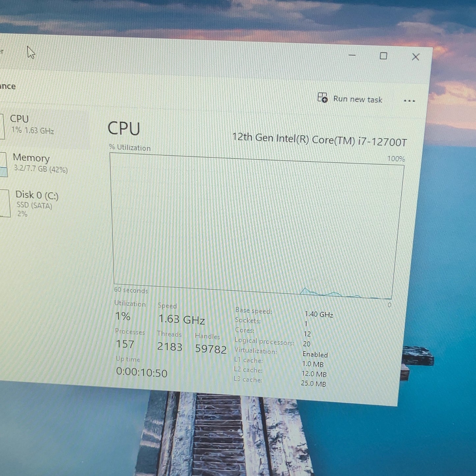476x476 pixels.
Task: Click the Sockets label
Action: (248, 320)
